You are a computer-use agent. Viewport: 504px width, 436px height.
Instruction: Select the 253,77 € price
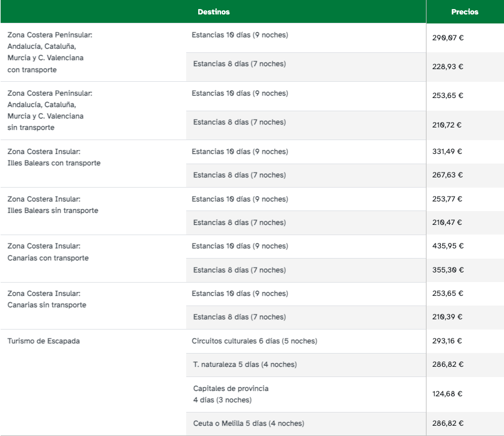[448, 199]
